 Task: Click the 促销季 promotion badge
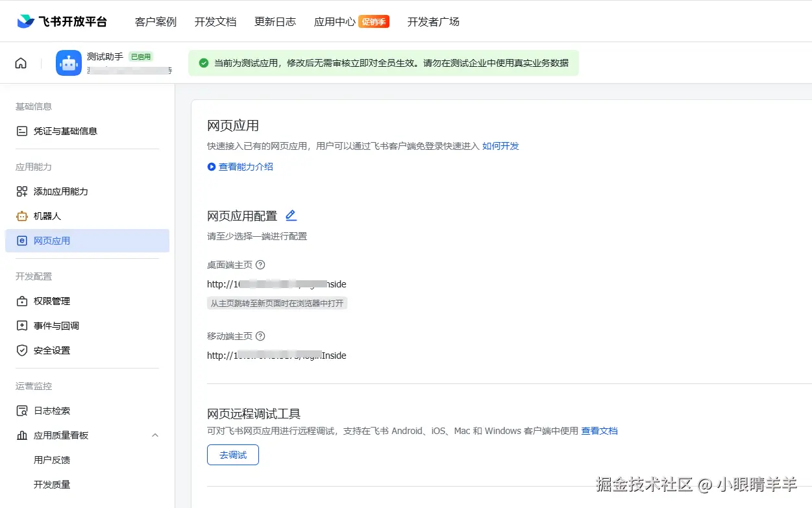(374, 22)
